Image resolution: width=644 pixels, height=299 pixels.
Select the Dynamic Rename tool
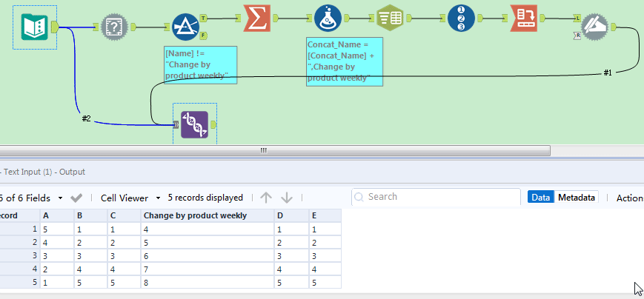(596, 27)
